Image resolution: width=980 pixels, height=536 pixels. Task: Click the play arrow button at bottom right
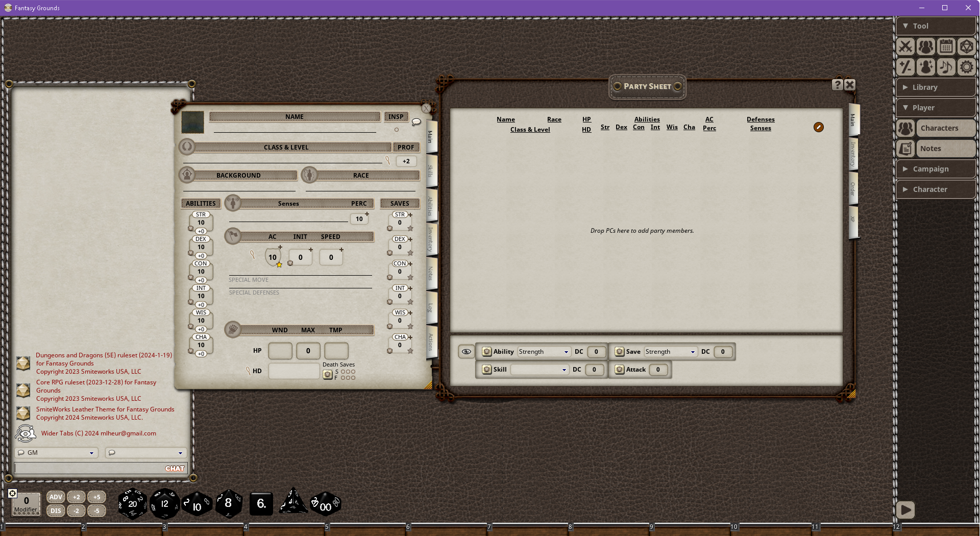pyautogui.click(x=905, y=509)
